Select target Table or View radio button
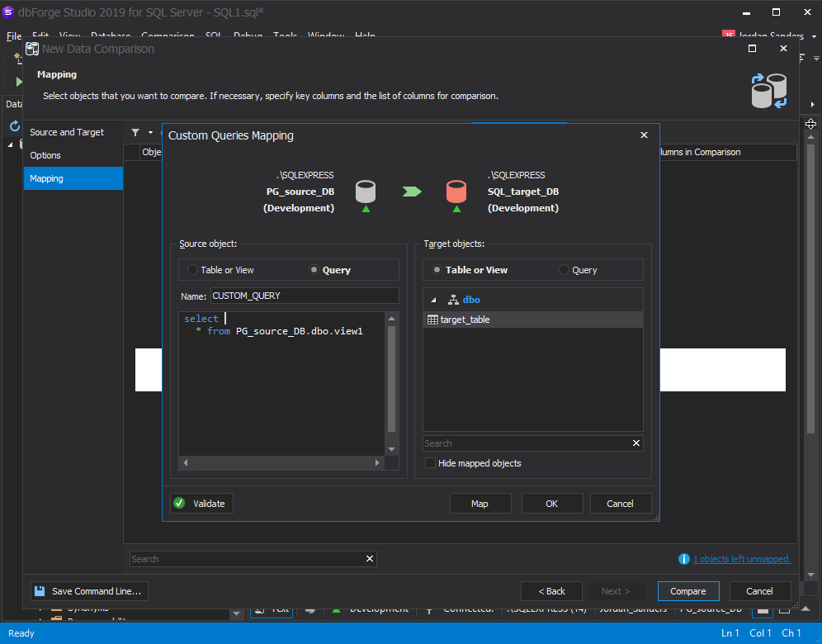Image resolution: width=822 pixels, height=644 pixels. coord(437,270)
